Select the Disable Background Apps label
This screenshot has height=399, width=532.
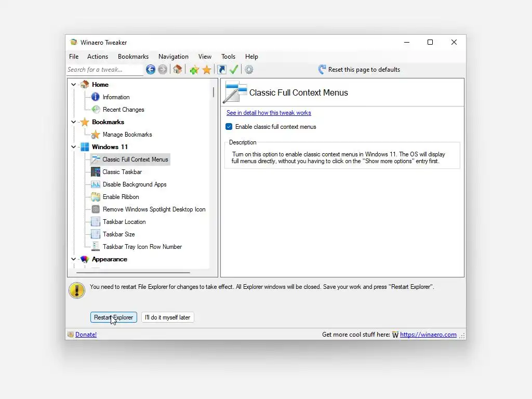135,184
